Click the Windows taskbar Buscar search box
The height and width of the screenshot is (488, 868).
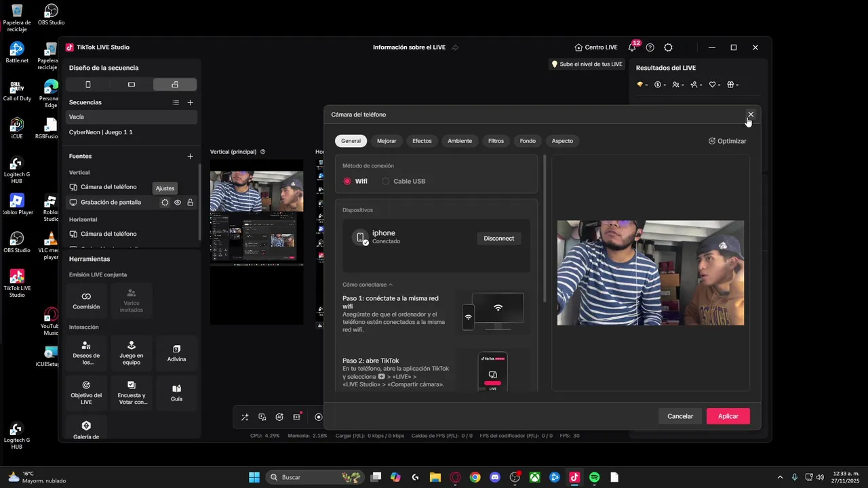coord(315,477)
